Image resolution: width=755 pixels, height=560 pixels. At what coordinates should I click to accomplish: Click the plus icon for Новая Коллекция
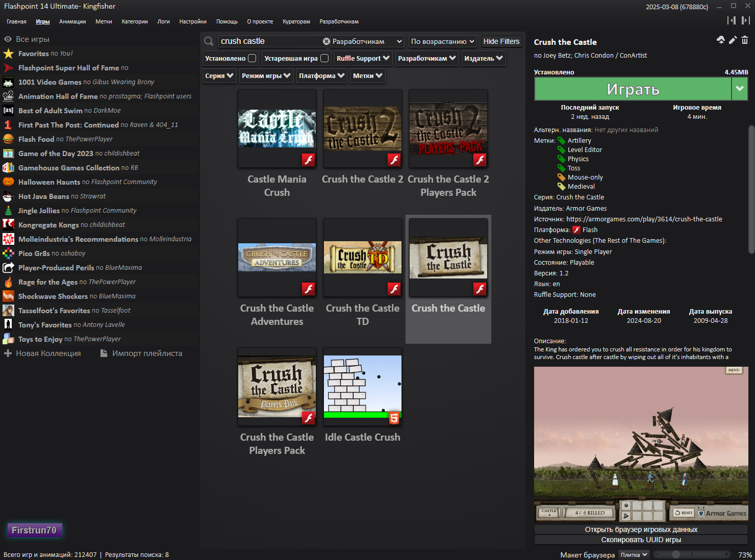coord(8,353)
